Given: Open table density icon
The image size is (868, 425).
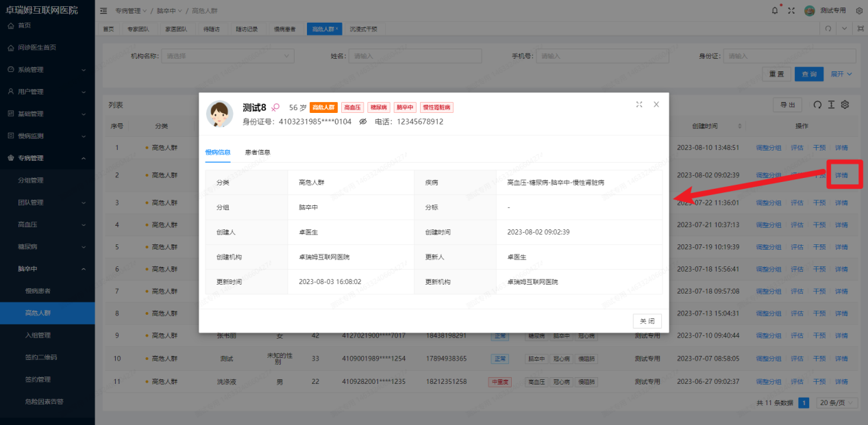Looking at the screenshot, I should (x=831, y=105).
